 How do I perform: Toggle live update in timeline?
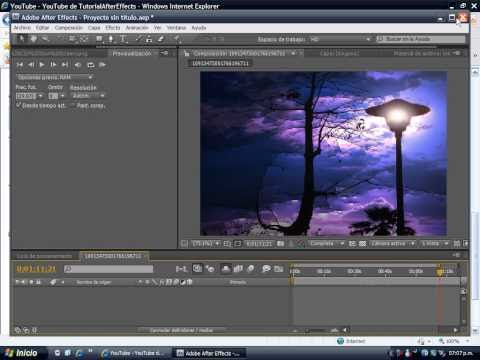pyautogui.click(x=197, y=269)
